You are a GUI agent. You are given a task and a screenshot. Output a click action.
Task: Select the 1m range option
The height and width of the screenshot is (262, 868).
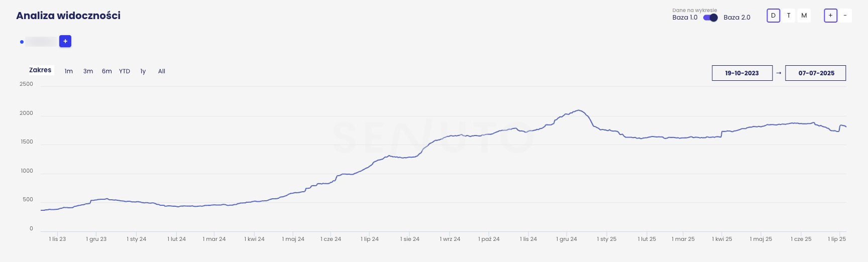69,71
